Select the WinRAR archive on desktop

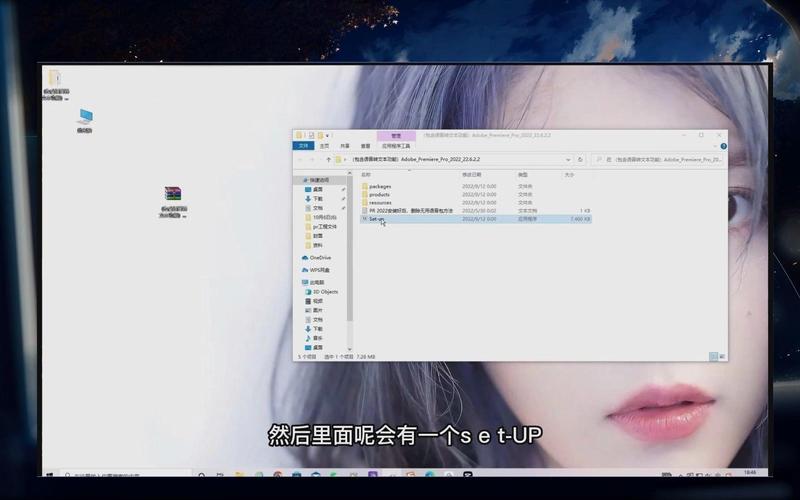pyautogui.click(x=173, y=202)
